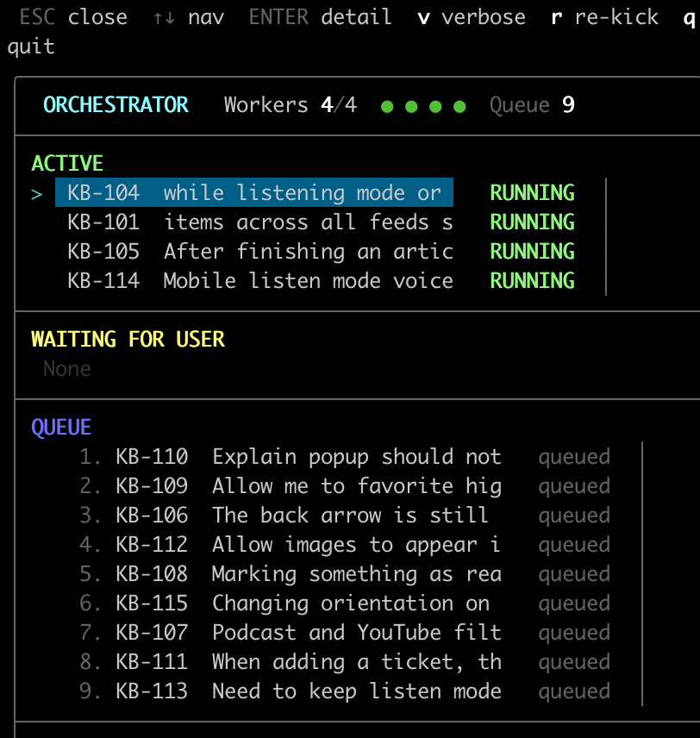Click the Queue 9 counter in header
The image size is (700, 738).
point(532,105)
